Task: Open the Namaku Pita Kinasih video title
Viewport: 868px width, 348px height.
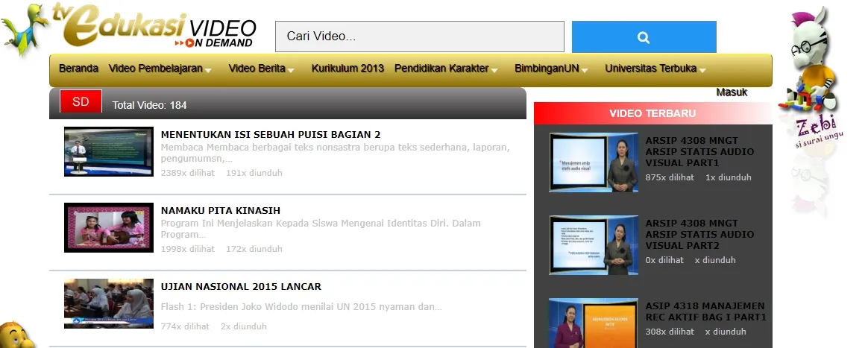Action: [x=220, y=210]
